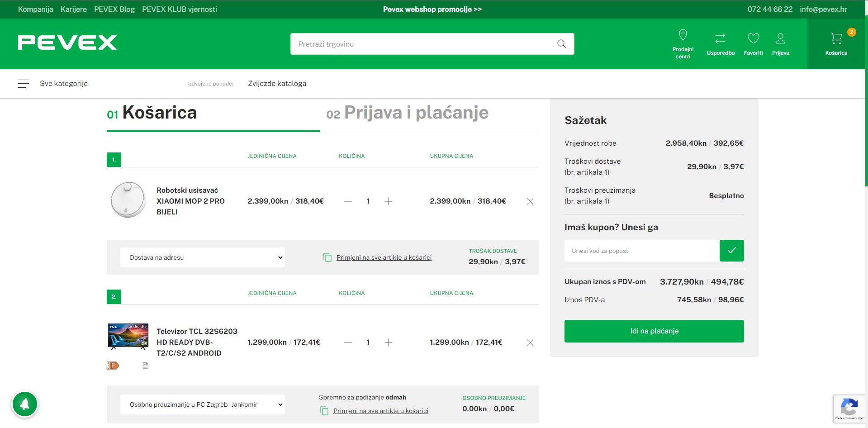
Task: Remove TCL television from cart
Action: coord(530,342)
